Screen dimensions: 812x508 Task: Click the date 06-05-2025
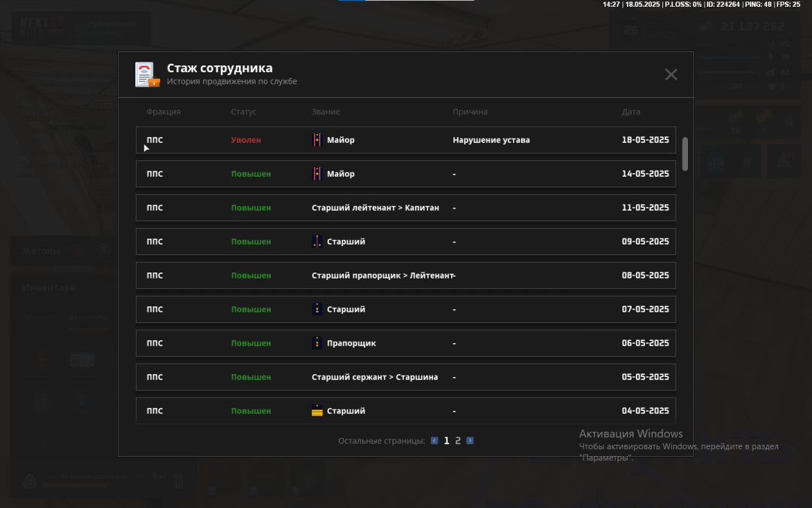coord(645,343)
